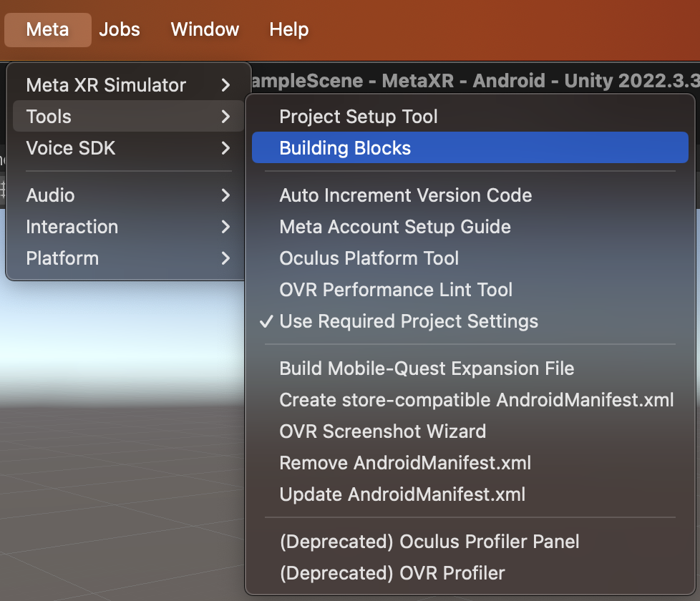Expand the Audio submenu
This screenshot has width=700, height=601.
pyautogui.click(x=50, y=195)
